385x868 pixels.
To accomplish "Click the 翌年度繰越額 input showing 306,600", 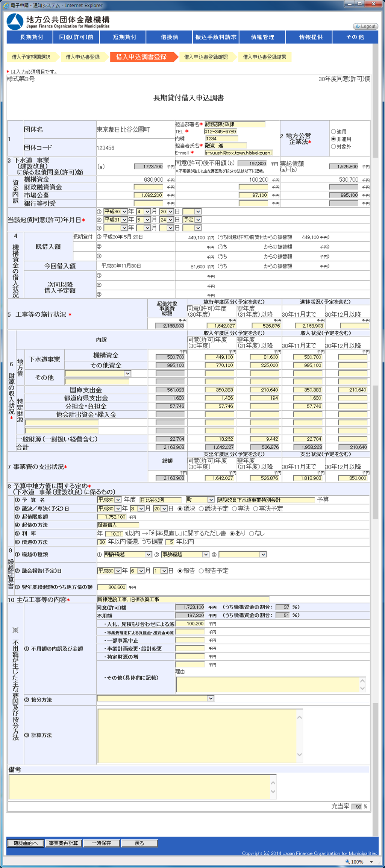I will pos(112,587).
